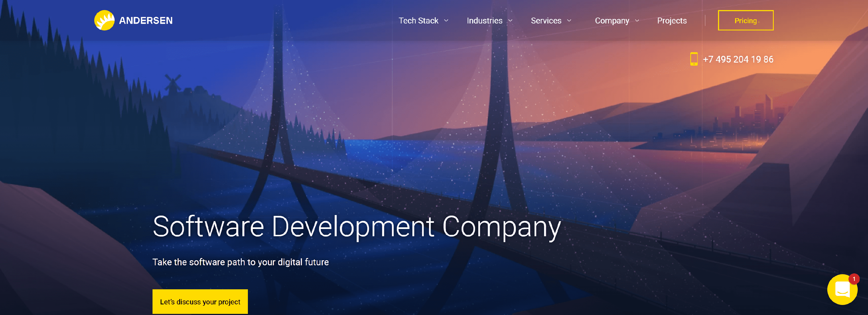Click Let's discuss your project button
This screenshot has width=868, height=315.
coord(200,302)
